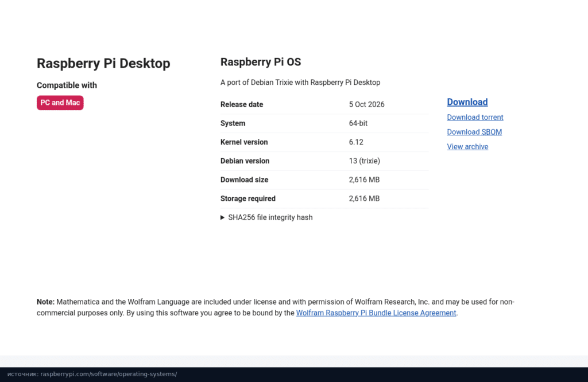
Task: Click the source URL caption in the footer
Action: (x=92, y=374)
